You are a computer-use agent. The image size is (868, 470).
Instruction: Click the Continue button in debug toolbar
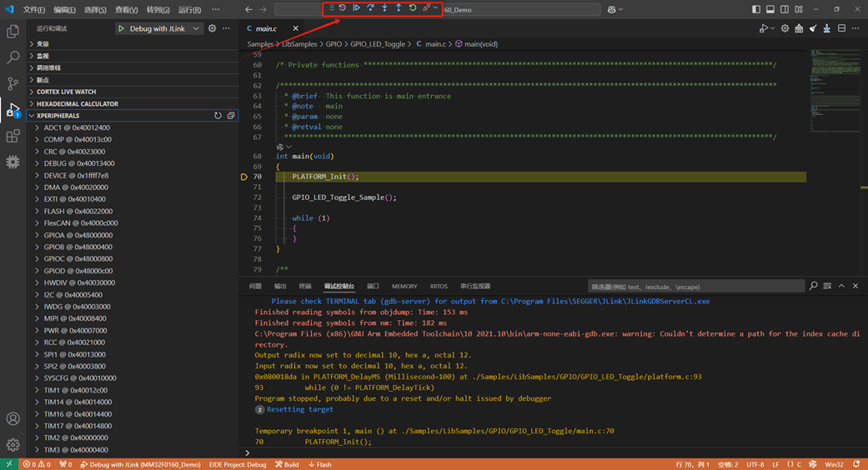356,8
